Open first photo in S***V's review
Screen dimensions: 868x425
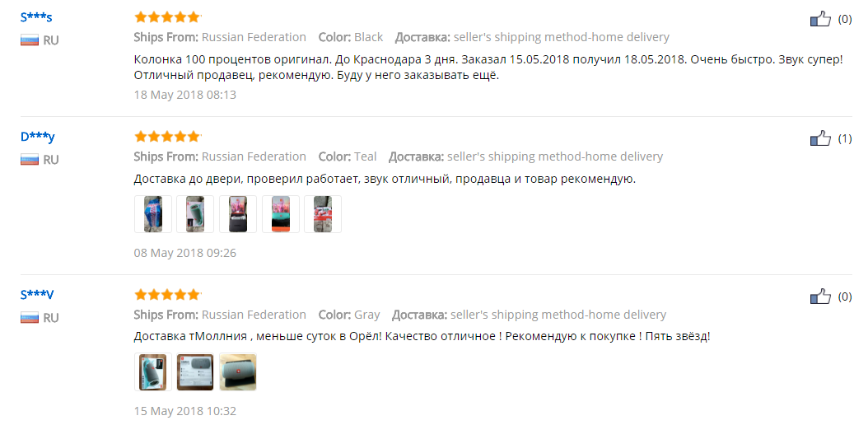tap(153, 372)
